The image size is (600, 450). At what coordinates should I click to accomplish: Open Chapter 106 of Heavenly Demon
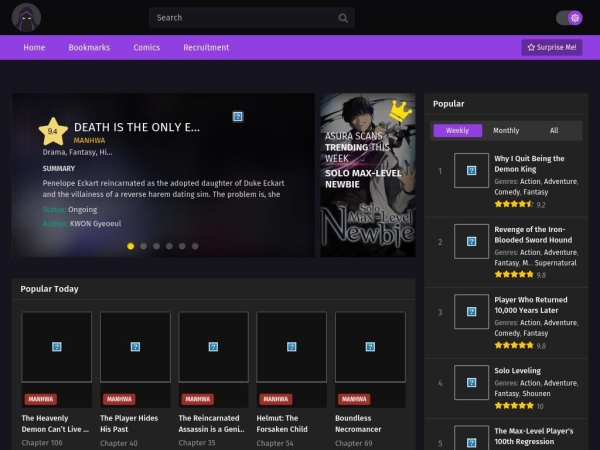click(x=42, y=443)
